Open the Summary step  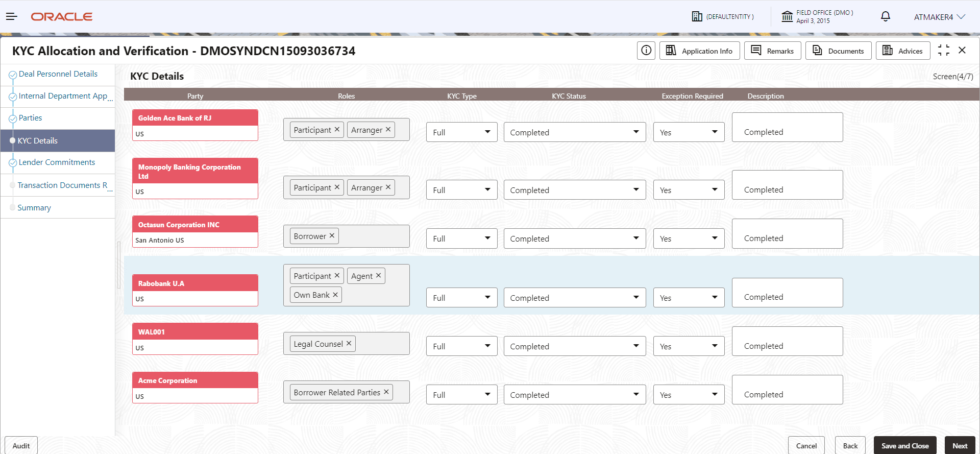point(34,208)
